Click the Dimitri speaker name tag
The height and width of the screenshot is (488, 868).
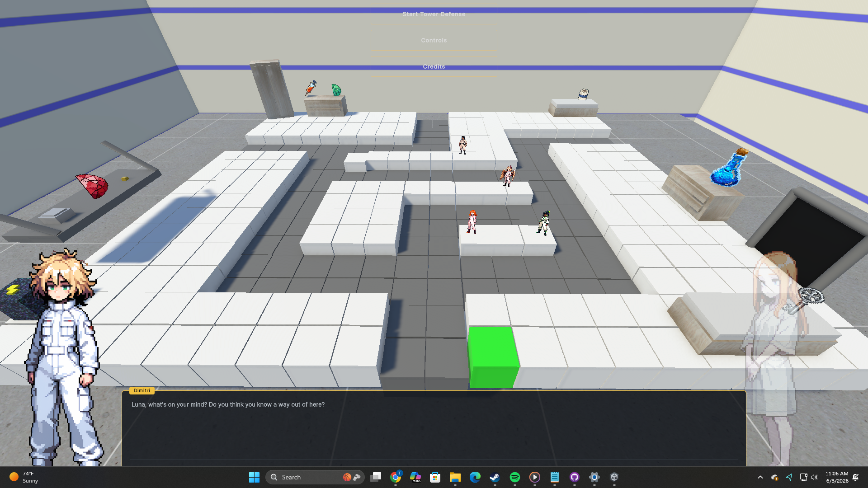142,390
